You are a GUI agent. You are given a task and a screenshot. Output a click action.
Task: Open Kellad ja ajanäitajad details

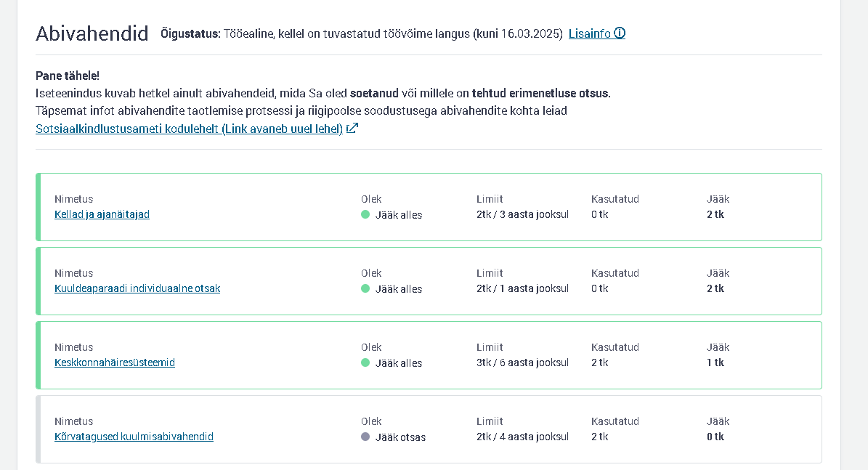point(102,214)
